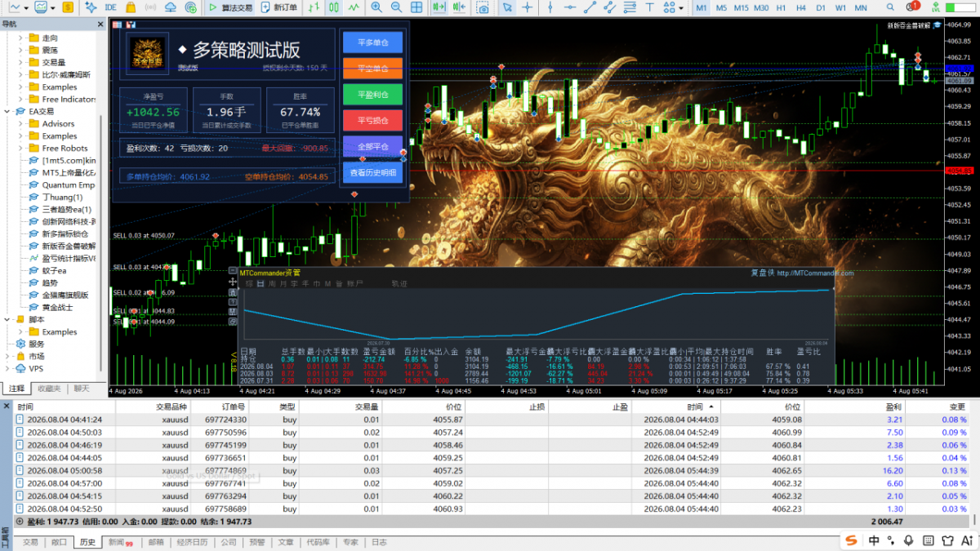Select the cursor arrow tool
This screenshot has height=551, width=980.
pos(507,7)
